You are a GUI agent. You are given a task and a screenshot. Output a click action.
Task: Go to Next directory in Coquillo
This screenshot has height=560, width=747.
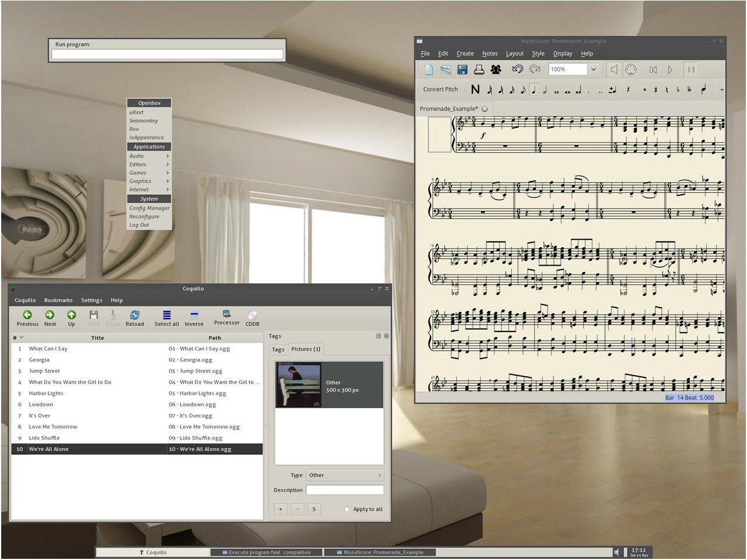tap(50, 318)
